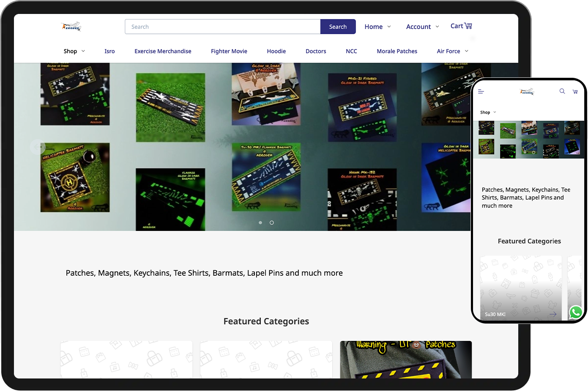Tap the mobile search magnifier icon
588x392 pixels.
click(562, 91)
